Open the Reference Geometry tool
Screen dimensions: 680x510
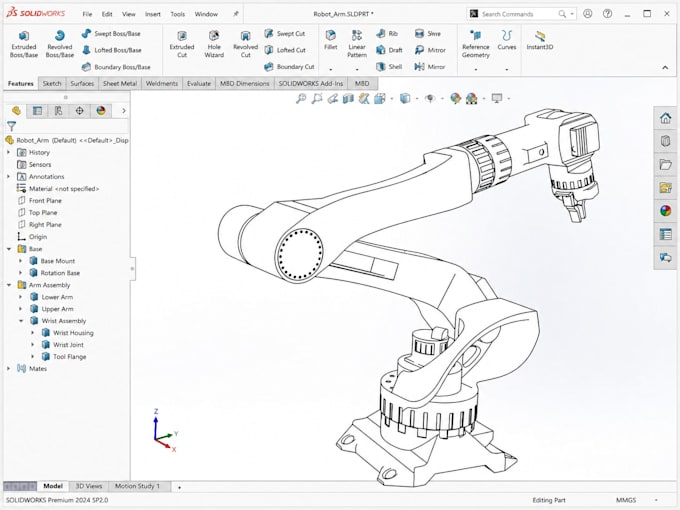pyautogui.click(x=476, y=44)
